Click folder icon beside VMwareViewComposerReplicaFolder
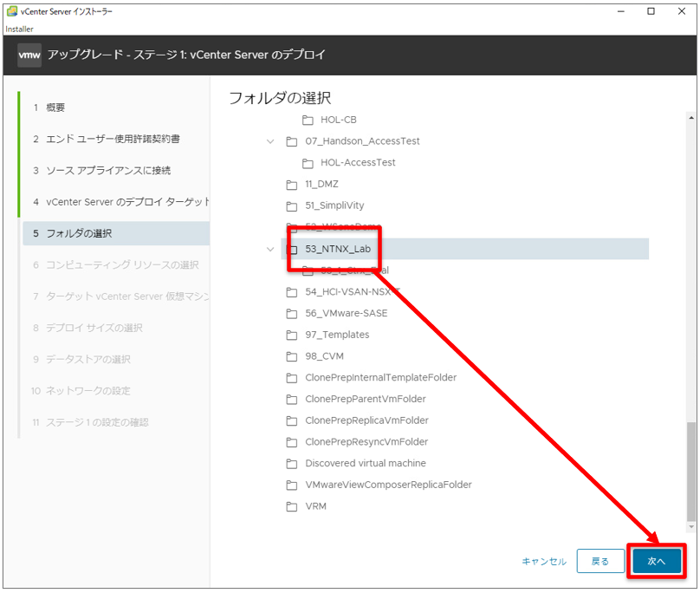The height and width of the screenshot is (593, 700). pos(291,485)
